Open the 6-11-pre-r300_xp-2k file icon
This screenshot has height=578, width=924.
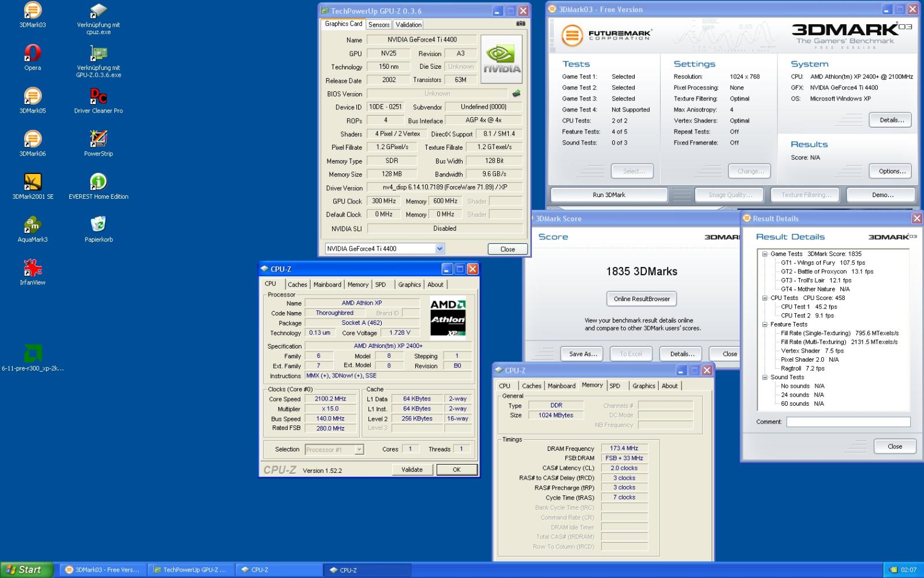32,358
